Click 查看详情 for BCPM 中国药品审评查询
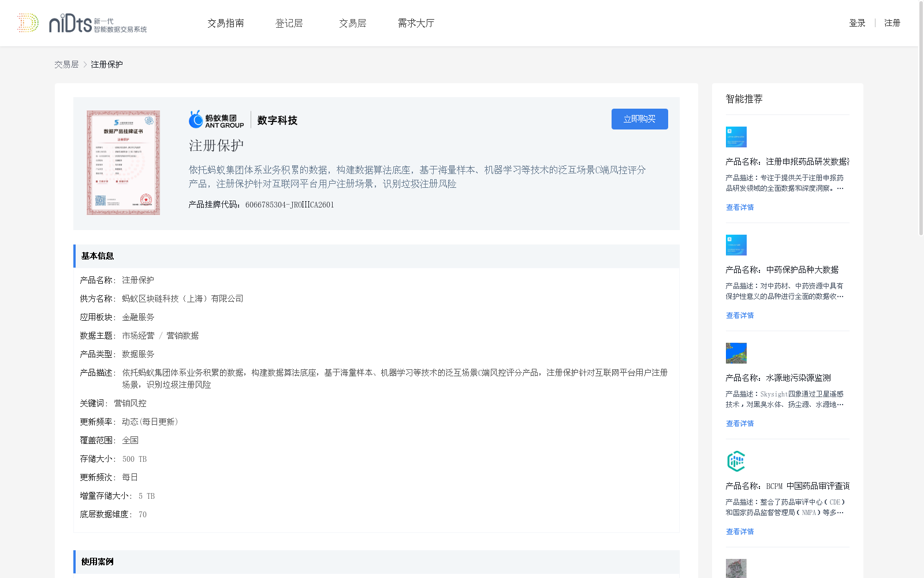Image resolution: width=924 pixels, height=578 pixels. (x=740, y=532)
